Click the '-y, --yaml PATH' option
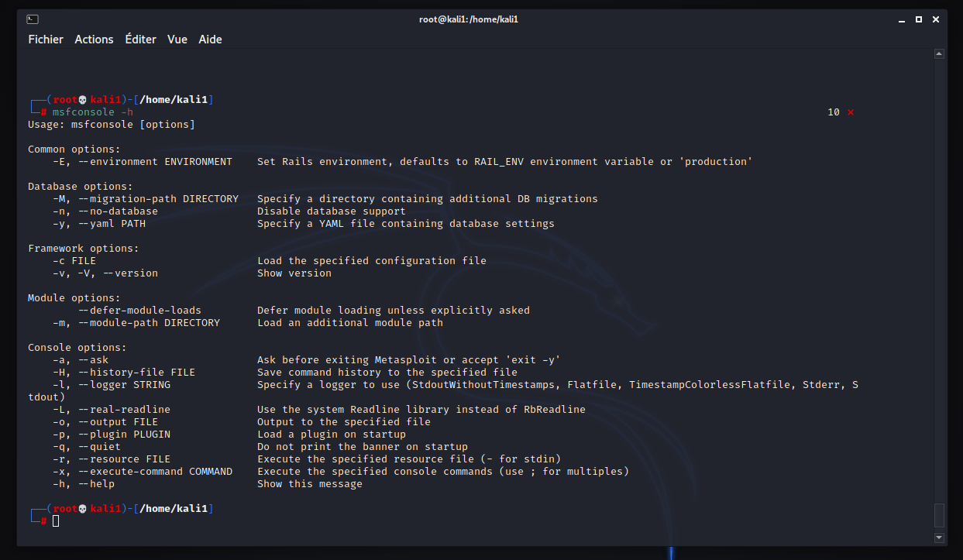The height and width of the screenshot is (560, 963). [x=99, y=224]
